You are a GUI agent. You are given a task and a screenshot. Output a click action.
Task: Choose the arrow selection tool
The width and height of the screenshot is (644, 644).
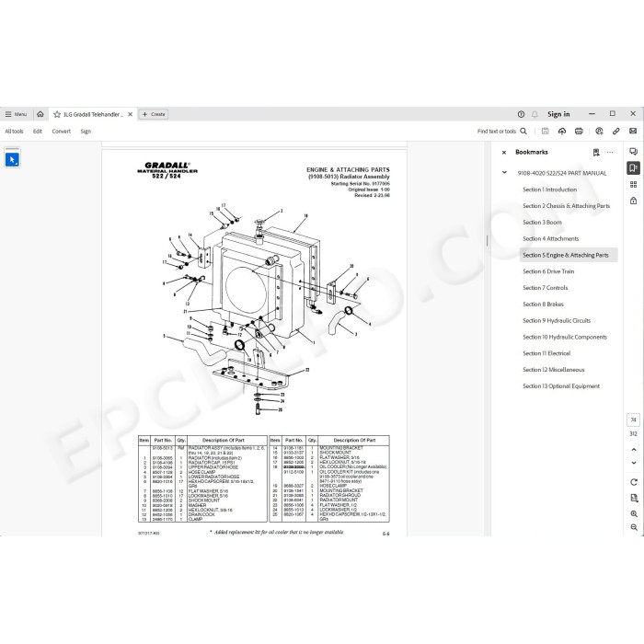pos(12,159)
